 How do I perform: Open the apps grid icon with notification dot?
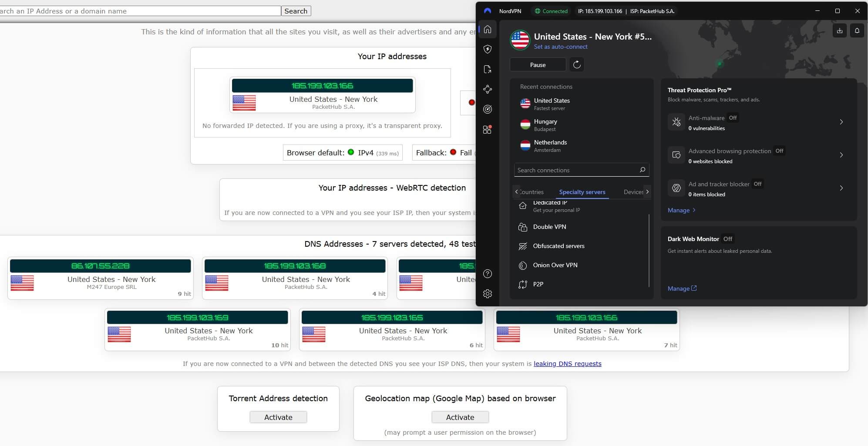click(488, 129)
